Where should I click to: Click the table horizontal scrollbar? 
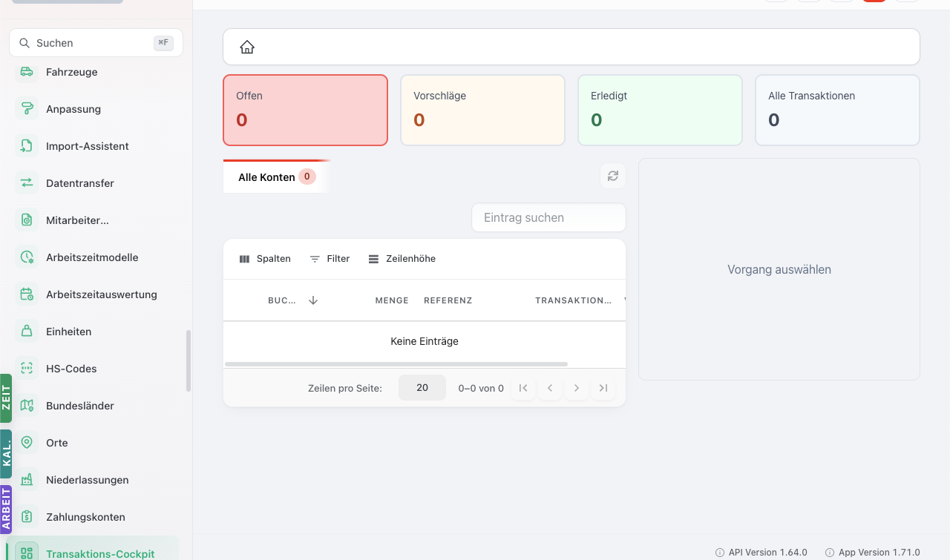click(x=396, y=364)
